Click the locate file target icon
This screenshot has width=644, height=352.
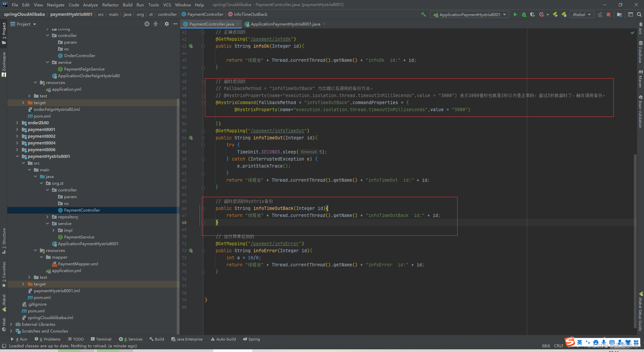tap(147, 24)
